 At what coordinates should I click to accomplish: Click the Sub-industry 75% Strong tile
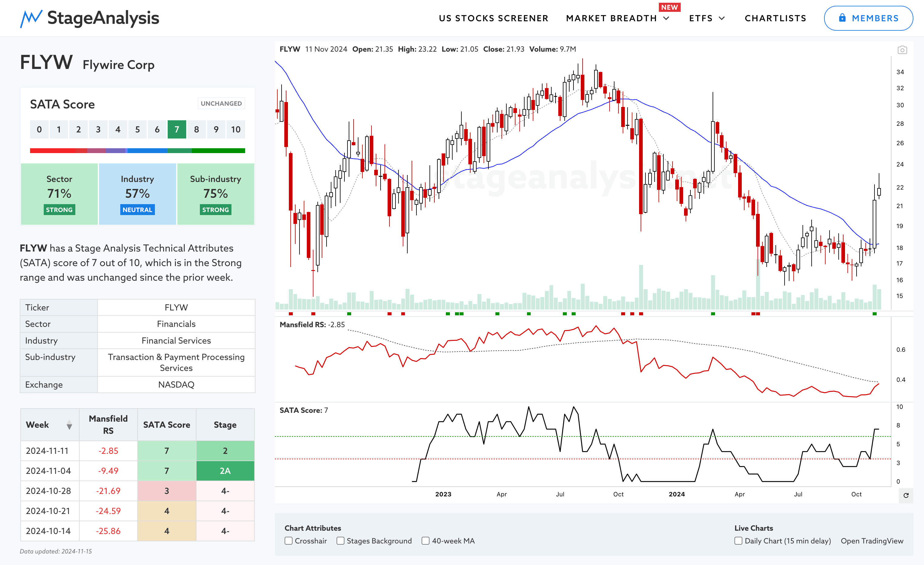(x=216, y=194)
